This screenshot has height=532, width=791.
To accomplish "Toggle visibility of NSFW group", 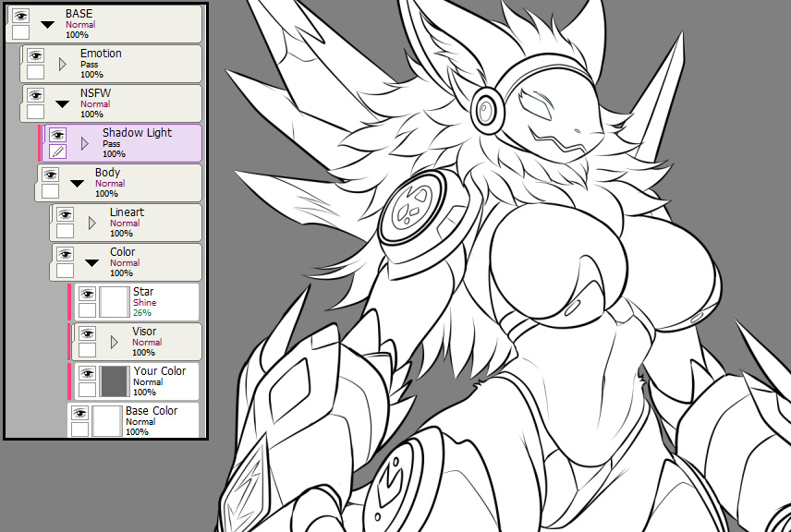I will [35, 95].
